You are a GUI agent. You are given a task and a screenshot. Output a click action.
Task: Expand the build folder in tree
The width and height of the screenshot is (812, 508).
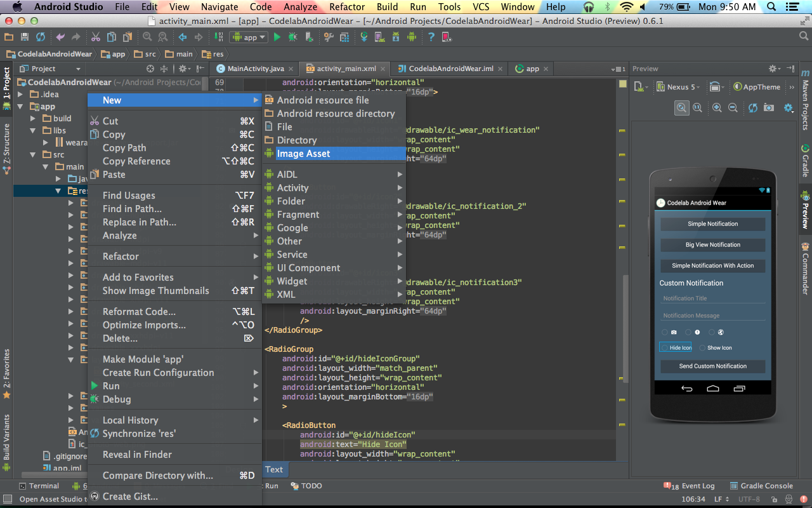point(34,118)
